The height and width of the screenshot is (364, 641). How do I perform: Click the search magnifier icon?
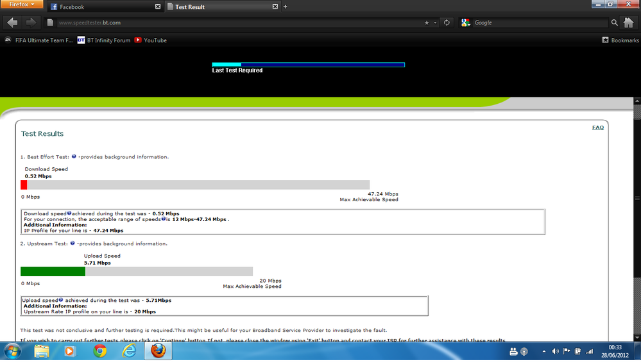tap(614, 22)
